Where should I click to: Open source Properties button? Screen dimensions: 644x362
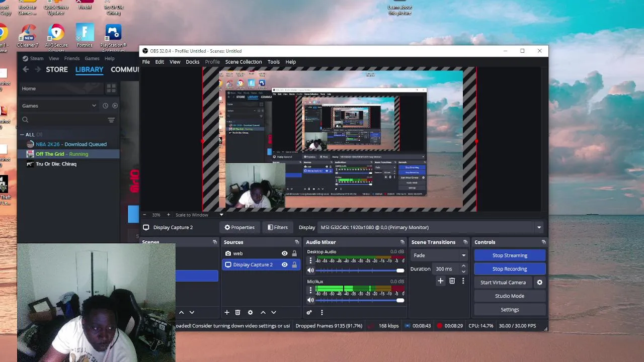239,227
